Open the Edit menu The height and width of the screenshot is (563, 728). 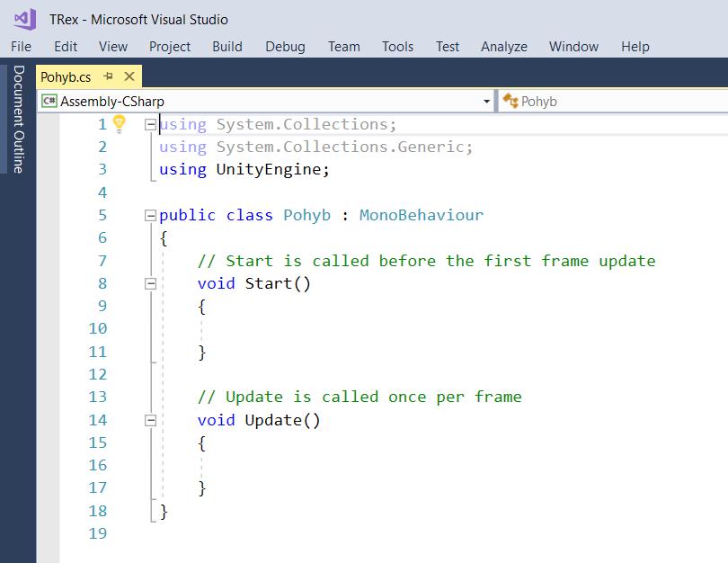point(66,47)
